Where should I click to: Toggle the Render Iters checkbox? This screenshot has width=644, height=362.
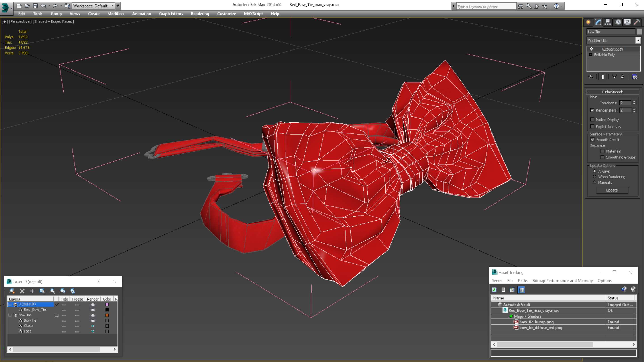click(592, 110)
